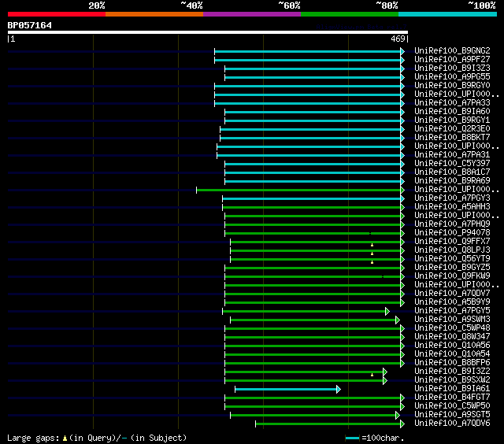The width and height of the screenshot is (504, 444).
Task: Click the arrowhead ending the UniRef100_A9SGT5 alignment
Action: click(398, 416)
